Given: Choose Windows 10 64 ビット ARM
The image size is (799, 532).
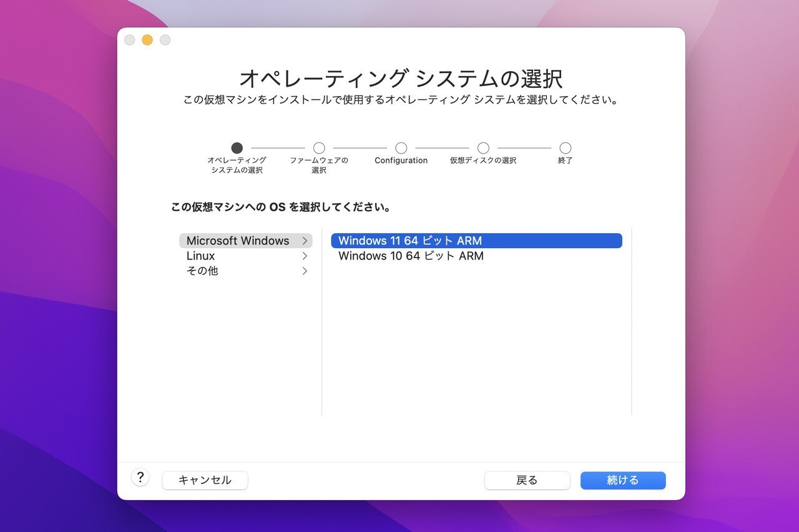Looking at the screenshot, I should pyautogui.click(x=476, y=256).
